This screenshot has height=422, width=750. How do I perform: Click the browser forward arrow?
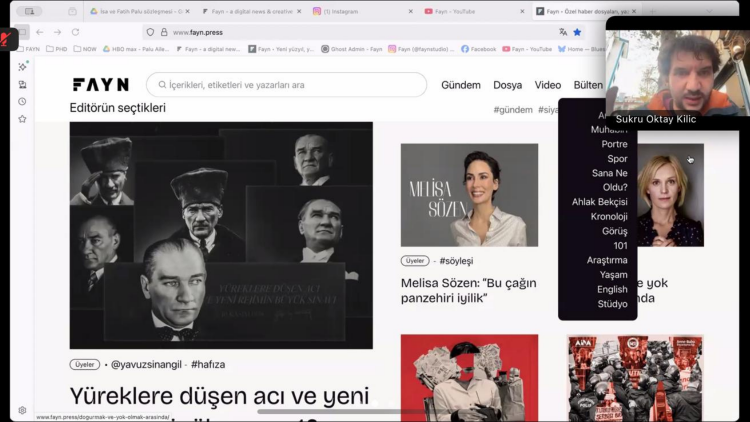[57, 32]
